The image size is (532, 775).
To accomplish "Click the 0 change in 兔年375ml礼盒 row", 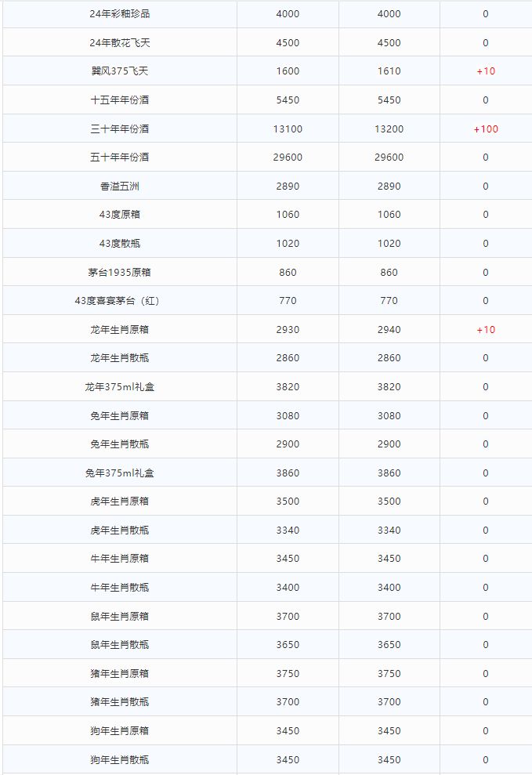I will click(486, 473).
